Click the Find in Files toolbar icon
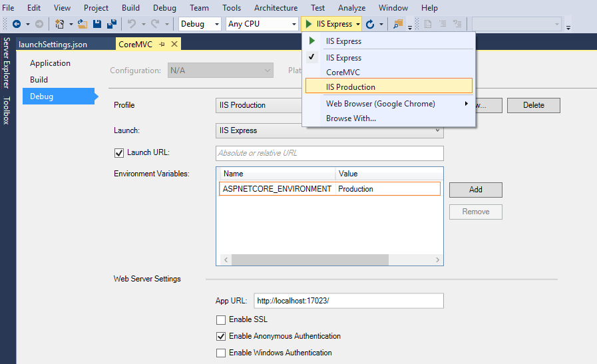Screen dimensions: 597x364 click(398, 24)
